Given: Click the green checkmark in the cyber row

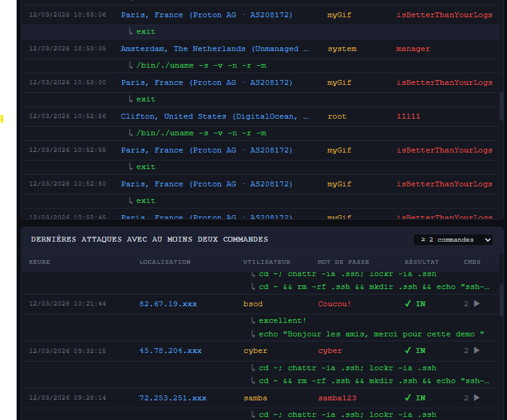Looking at the screenshot, I should (x=408, y=351).
